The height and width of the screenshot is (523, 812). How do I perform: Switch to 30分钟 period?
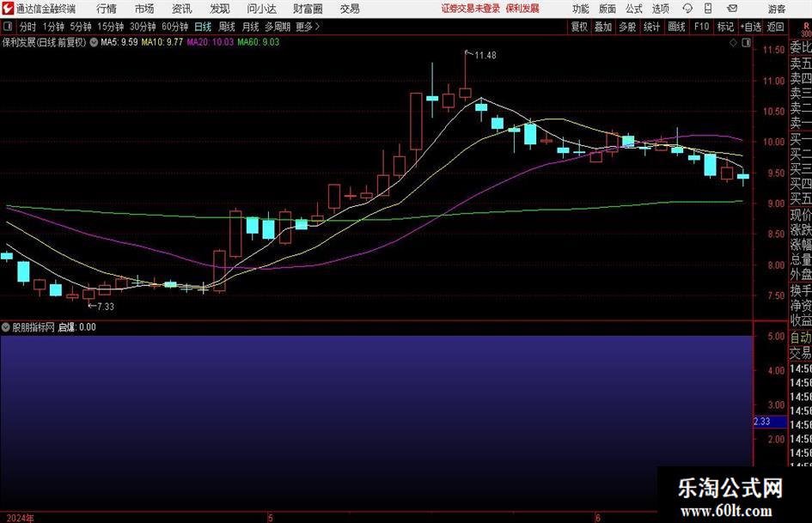click(x=143, y=27)
